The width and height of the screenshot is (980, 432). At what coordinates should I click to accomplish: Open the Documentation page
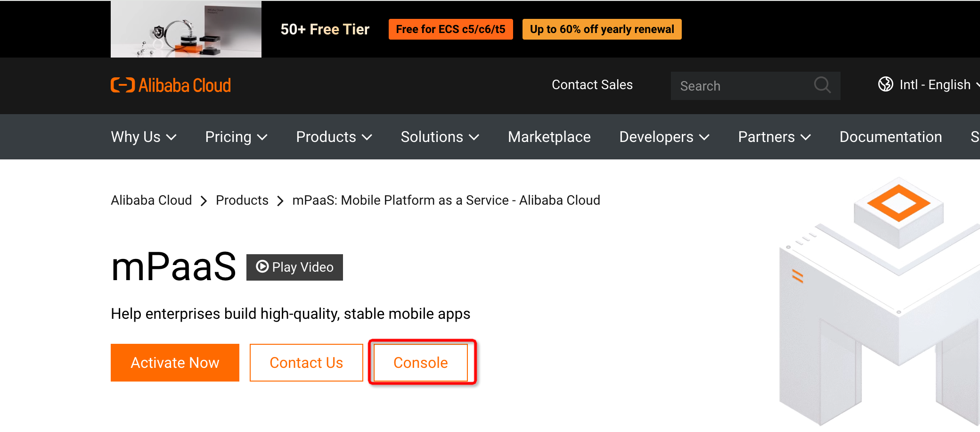coord(890,137)
